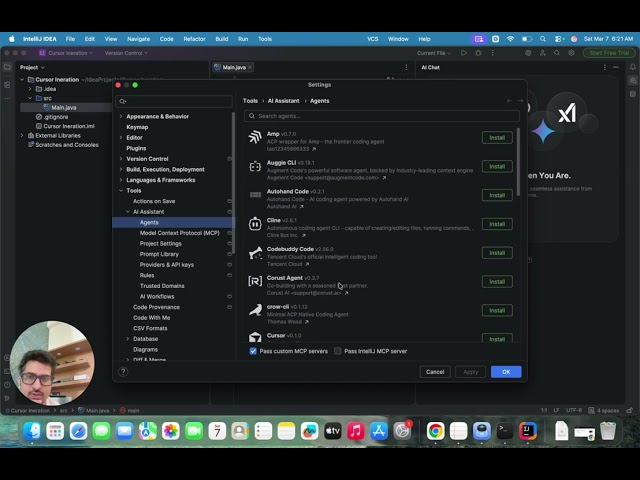640x480 pixels.
Task: Select the Plugins settings page
Action: pos(136,148)
